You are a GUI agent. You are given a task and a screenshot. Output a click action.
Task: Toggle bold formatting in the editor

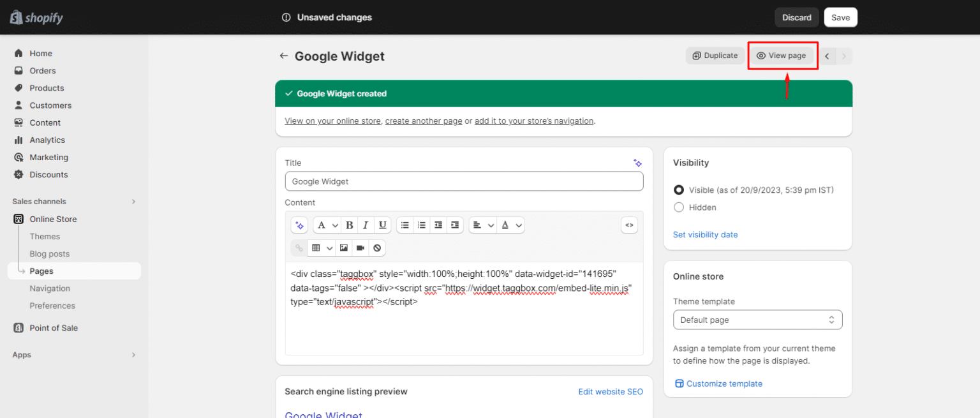pos(349,225)
